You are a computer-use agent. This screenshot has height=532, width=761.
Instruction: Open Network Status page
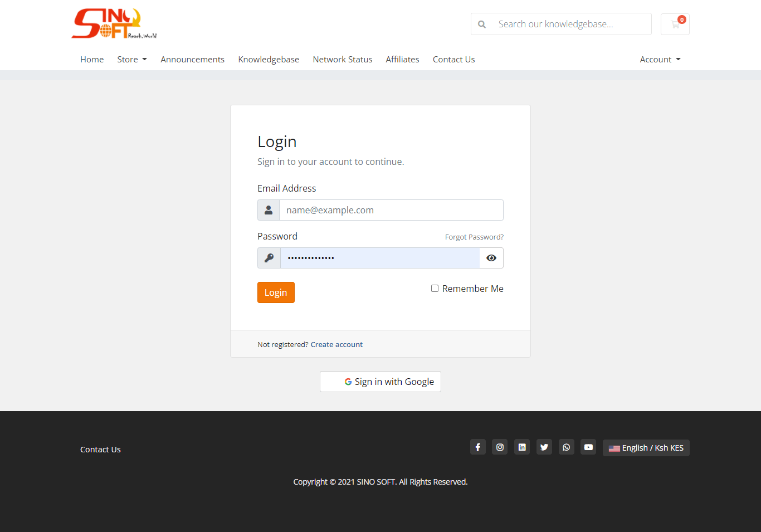(342, 60)
